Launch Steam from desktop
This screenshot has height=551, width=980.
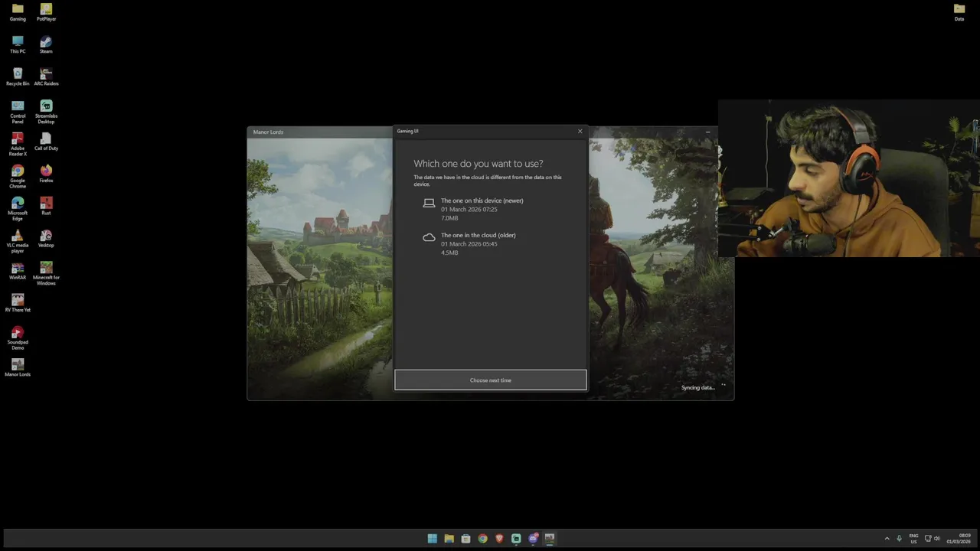tap(46, 44)
